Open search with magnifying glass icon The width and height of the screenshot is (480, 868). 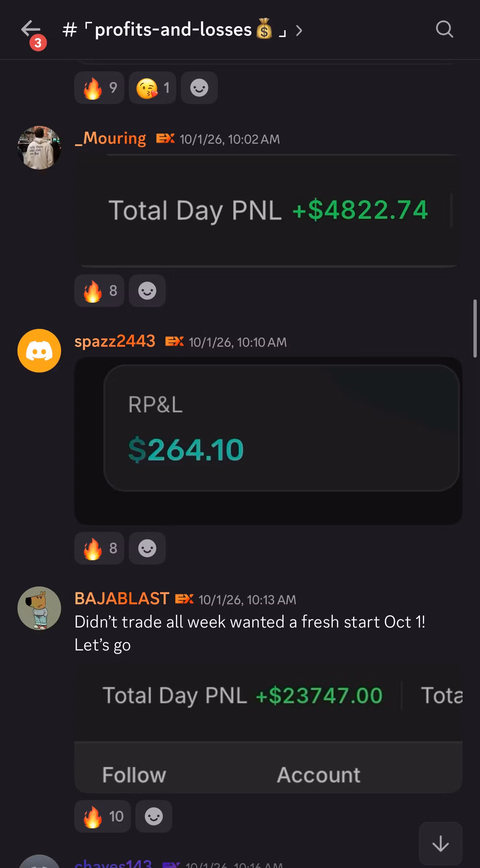444,29
